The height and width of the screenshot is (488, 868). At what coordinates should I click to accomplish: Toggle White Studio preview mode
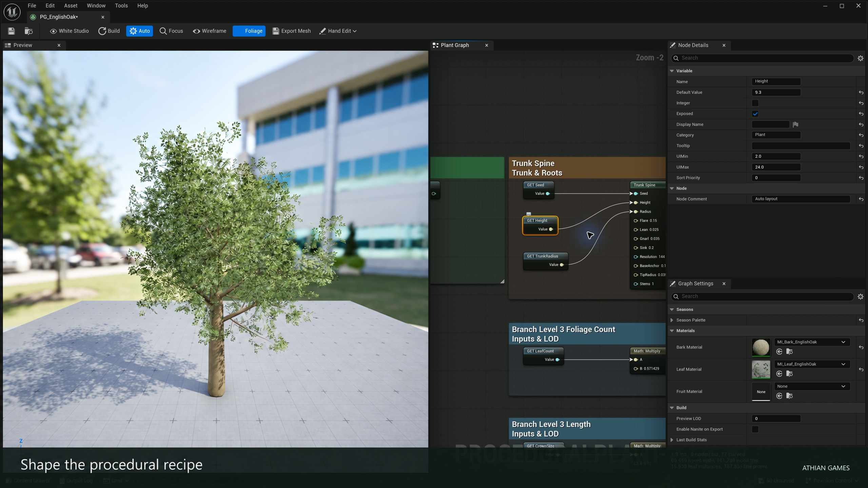(69, 31)
